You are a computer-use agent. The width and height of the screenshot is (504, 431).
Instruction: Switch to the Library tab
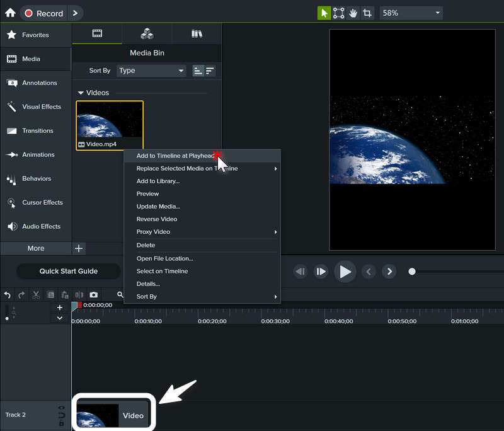[196, 32]
